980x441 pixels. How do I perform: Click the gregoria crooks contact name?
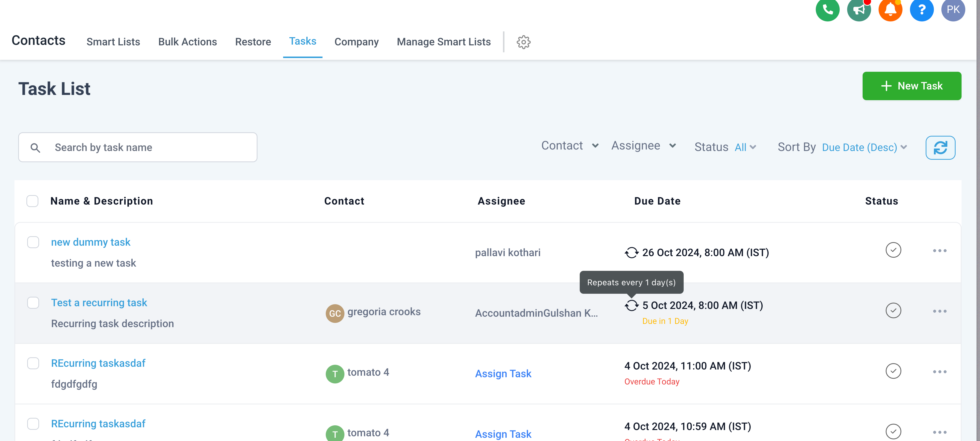coord(384,312)
